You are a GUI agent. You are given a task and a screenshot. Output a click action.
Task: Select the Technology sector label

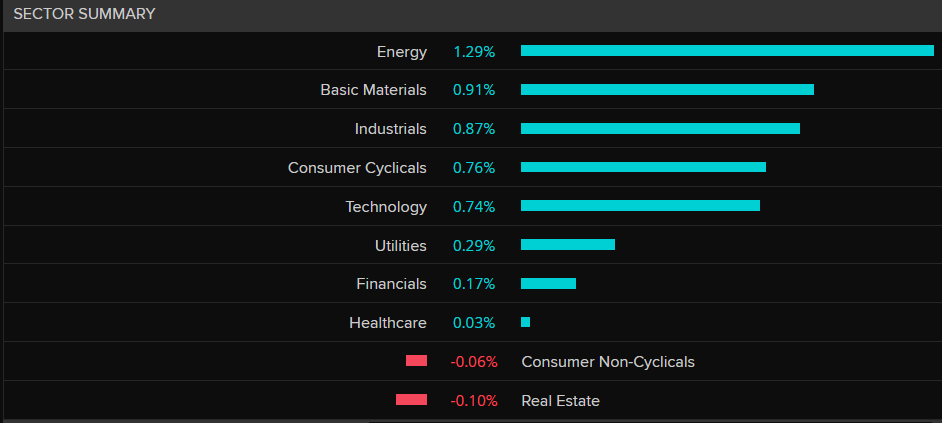tap(386, 207)
